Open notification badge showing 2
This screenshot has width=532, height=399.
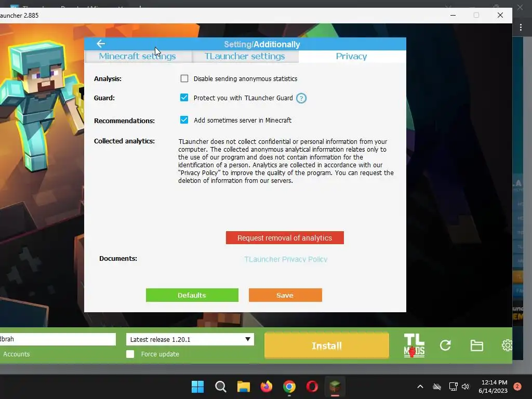click(517, 387)
